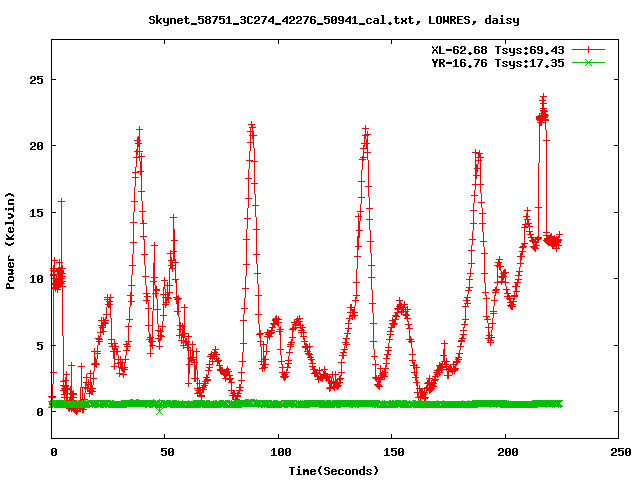Click x-axis tick label 200
Viewport: 640px width, 480px height.
507,452
